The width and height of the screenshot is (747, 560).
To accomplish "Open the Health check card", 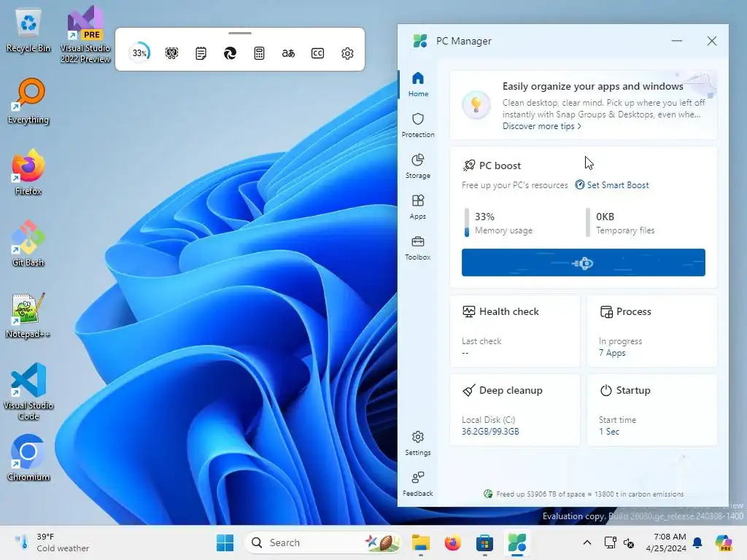I will (514, 331).
